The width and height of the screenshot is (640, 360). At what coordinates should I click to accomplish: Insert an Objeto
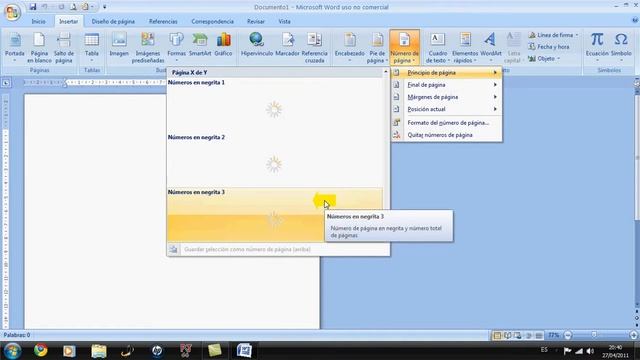tap(544, 59)
